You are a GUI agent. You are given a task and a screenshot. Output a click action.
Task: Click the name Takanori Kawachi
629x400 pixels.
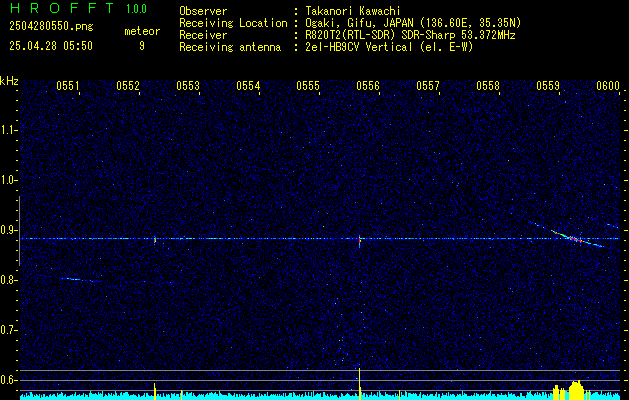[x=353, y=11]
